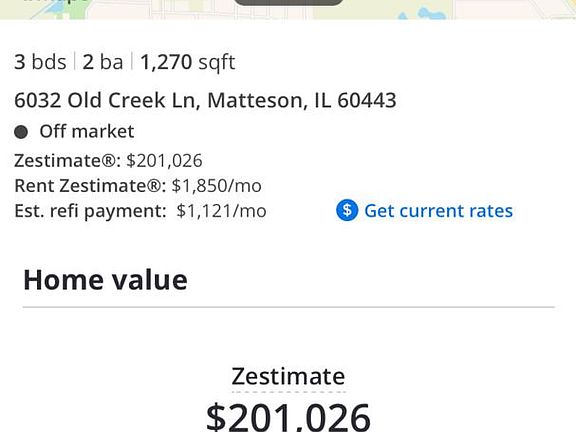Click the dotted-underlined Zestimate label
Image resolution: width=576 pixels, height=432 pixels.
[x=288, y=377]
